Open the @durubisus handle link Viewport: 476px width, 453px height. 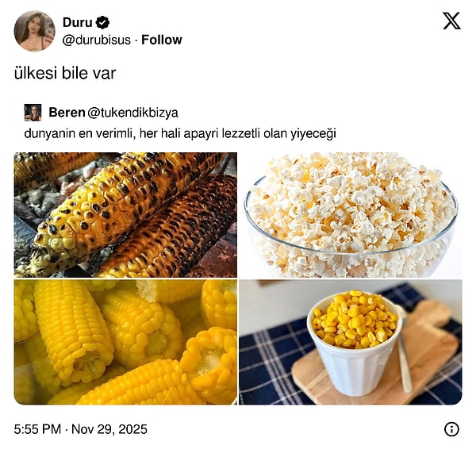tap(97, 40)
